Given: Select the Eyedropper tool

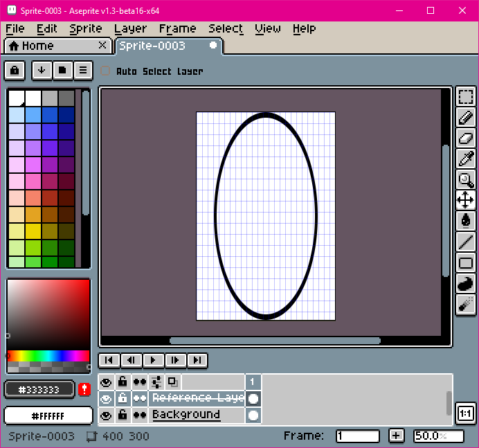Looking at the screenshot, I should 466,159.
